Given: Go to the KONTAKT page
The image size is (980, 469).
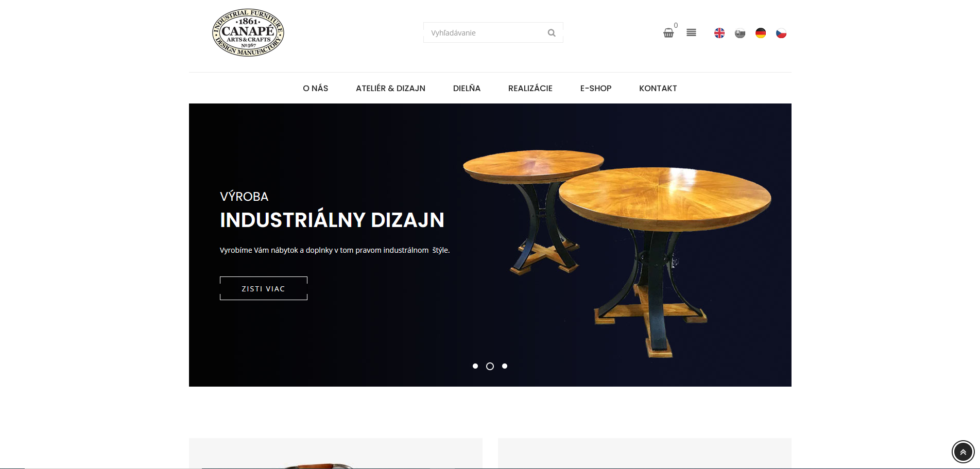Looking at the screenshot, I should pyautogui.click(x=658, y=88).
